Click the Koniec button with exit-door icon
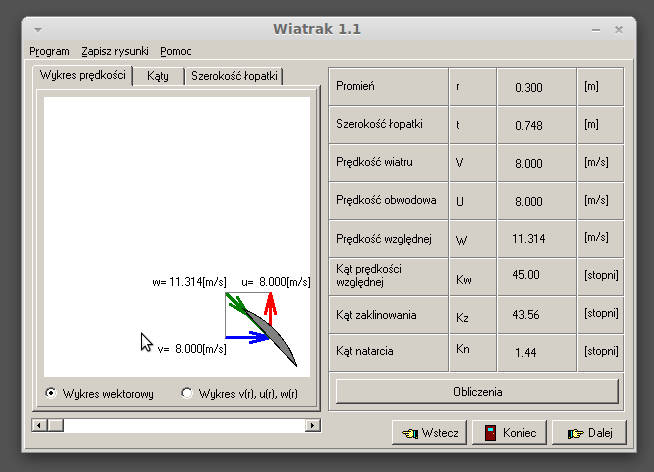Screen dimensions: 654x472 tap(509, 433)
